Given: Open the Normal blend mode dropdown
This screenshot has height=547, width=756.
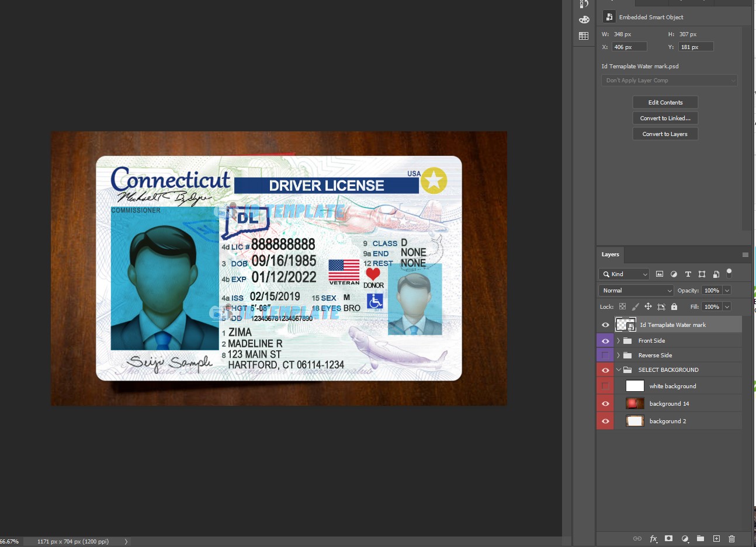Looking at the screenshot, I should 636,290.
